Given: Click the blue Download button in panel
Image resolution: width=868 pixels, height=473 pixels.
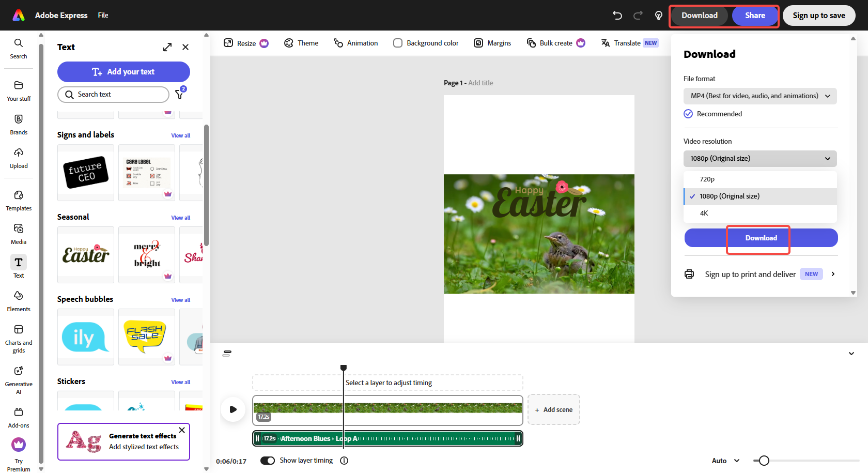Looking at the screenshot, I should 761,238.
